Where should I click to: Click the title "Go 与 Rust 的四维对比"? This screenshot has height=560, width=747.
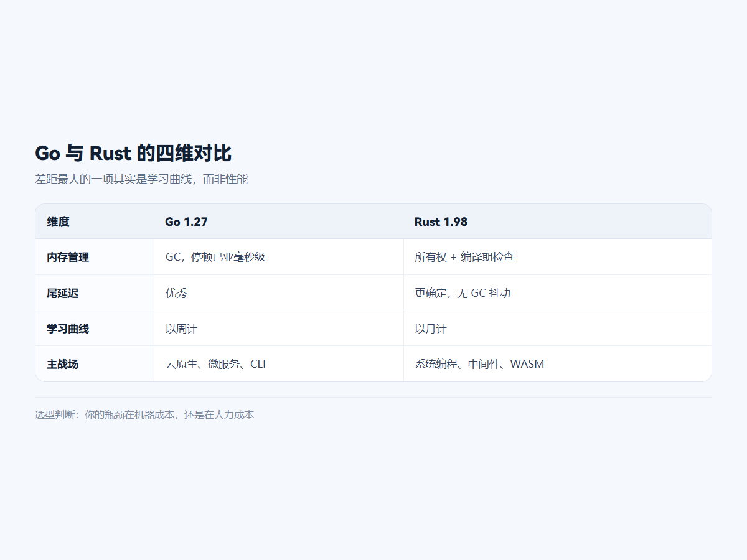pos(133,153)
